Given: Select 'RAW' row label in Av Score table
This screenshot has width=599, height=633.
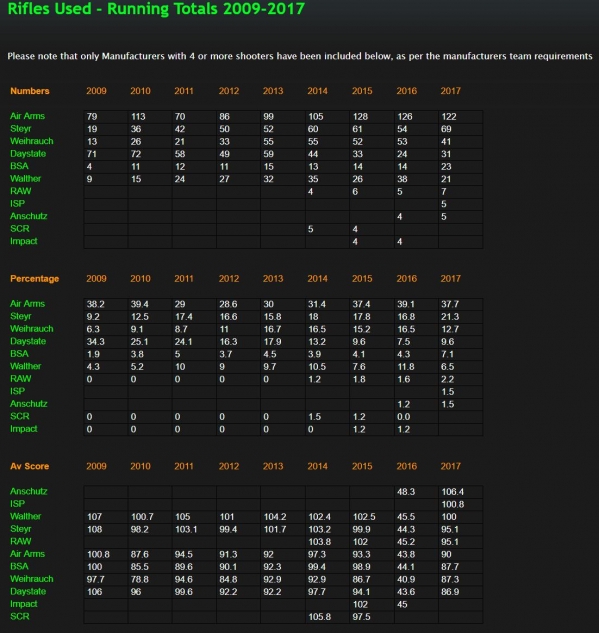Looking at the screenshot, I should [x=21, y=541].
